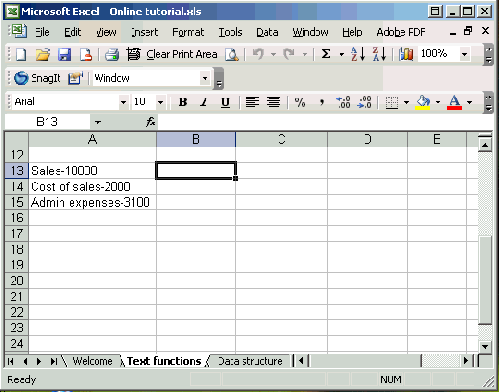
Task: Select column C header
Action: click(281, 139)
